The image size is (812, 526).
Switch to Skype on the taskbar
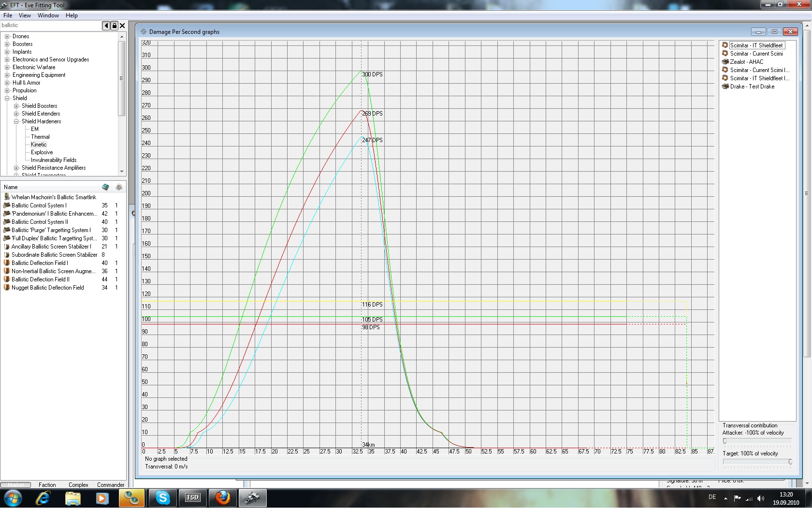(163, 498)
